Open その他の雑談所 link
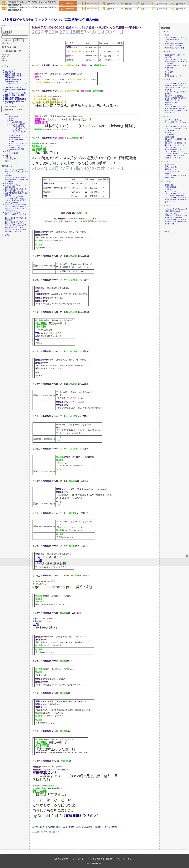Image resolution: width=189 pixels, height=868 pixels. [x=18, y=126]
